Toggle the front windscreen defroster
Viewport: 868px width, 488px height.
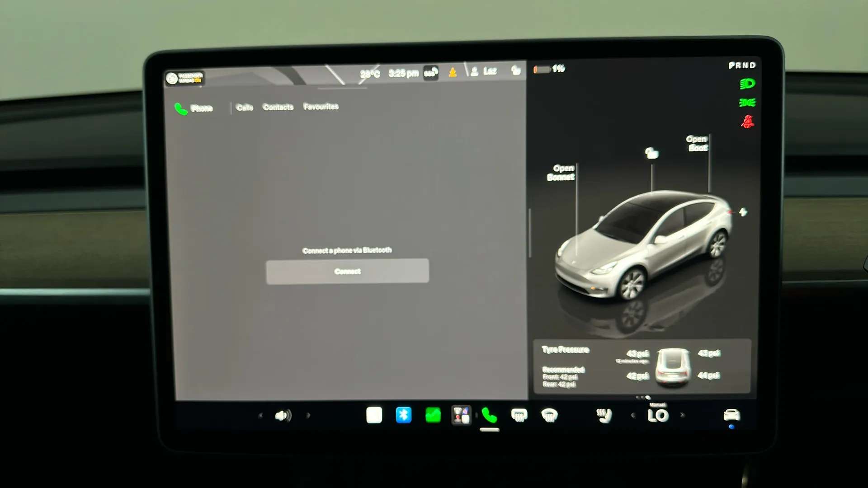[x=549, y=415]
